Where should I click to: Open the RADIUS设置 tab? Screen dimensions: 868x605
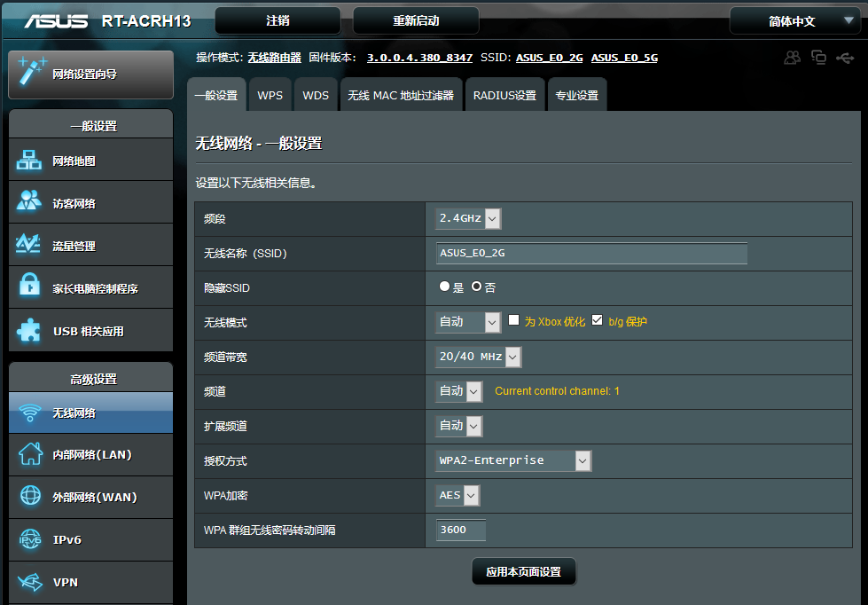[504, 95]
